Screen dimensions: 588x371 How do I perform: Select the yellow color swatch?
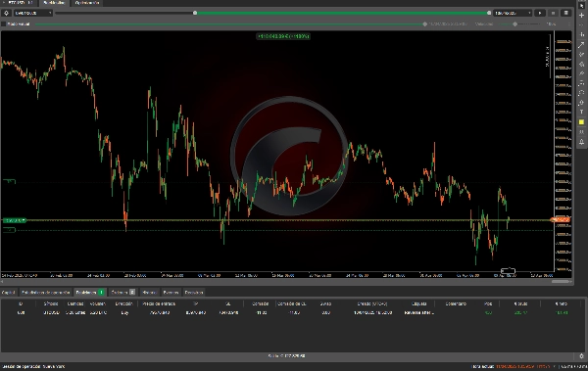coord(581,122)
